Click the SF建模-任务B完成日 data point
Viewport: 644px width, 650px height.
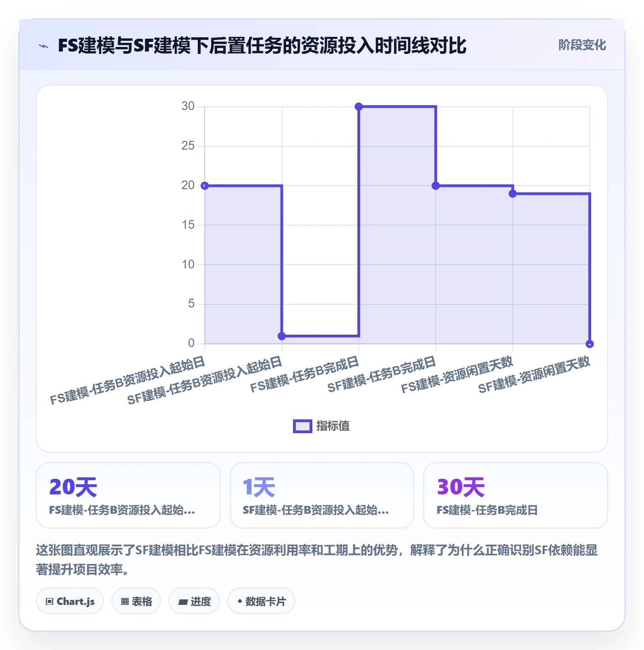pyautogui.click(x=436, y=186)
